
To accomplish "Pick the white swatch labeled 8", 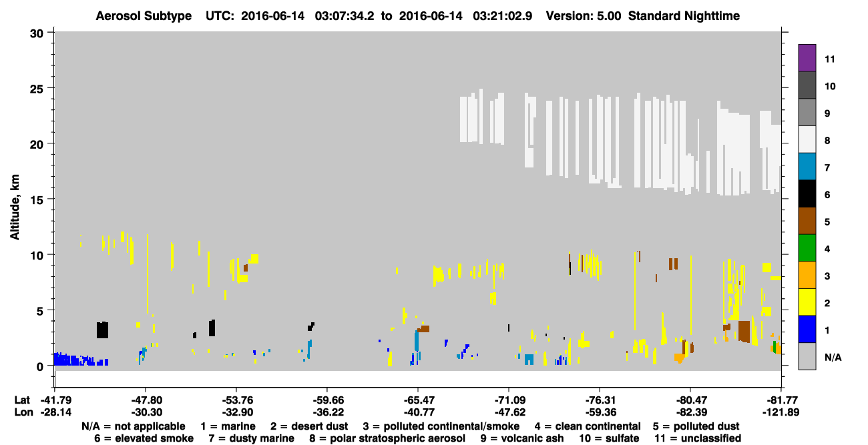I will 807,139.
